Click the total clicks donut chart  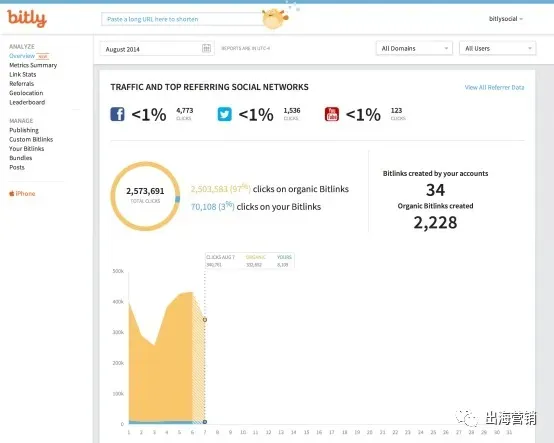pyautogui.click(x=145, y=196)
